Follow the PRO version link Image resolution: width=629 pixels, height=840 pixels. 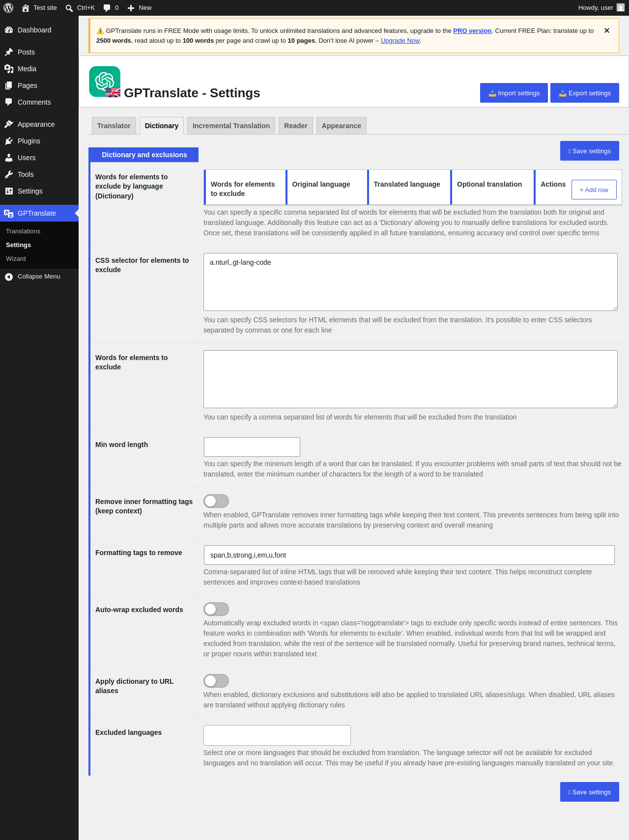[472, 30]
